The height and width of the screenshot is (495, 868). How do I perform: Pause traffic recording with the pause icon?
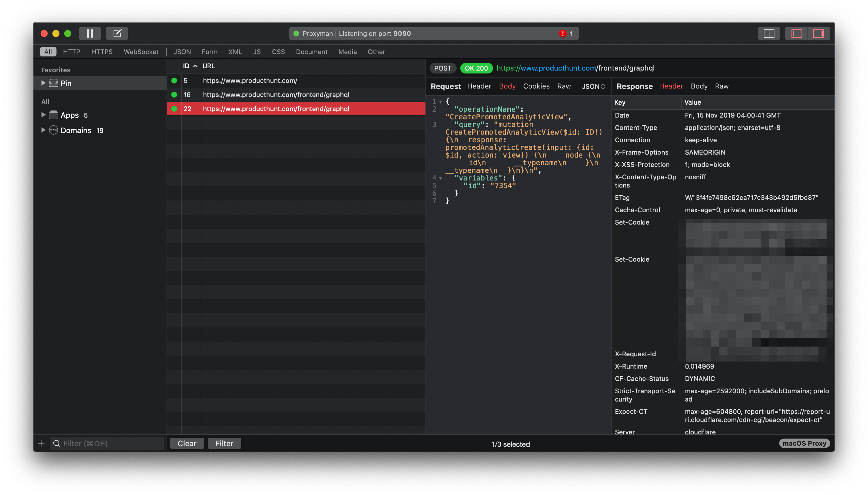coord(90,33)
